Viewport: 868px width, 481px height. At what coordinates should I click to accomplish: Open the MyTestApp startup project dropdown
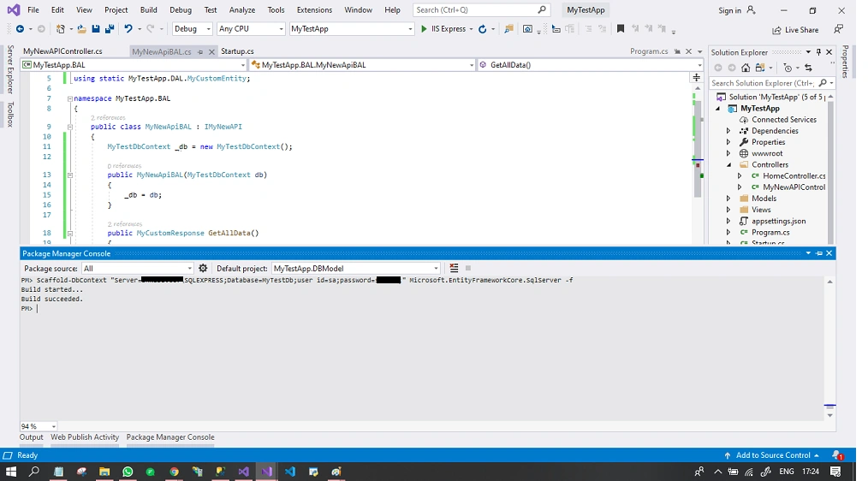point(352,29)
